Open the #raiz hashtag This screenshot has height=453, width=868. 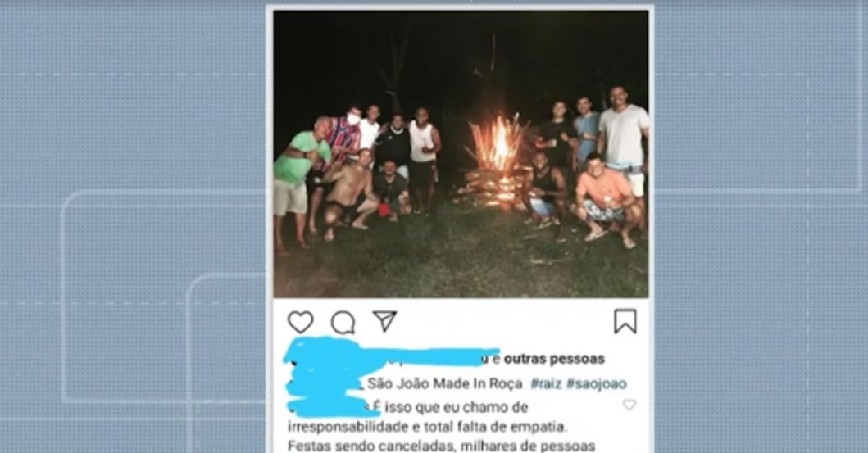pyautogui.click(x=546, y=383)
